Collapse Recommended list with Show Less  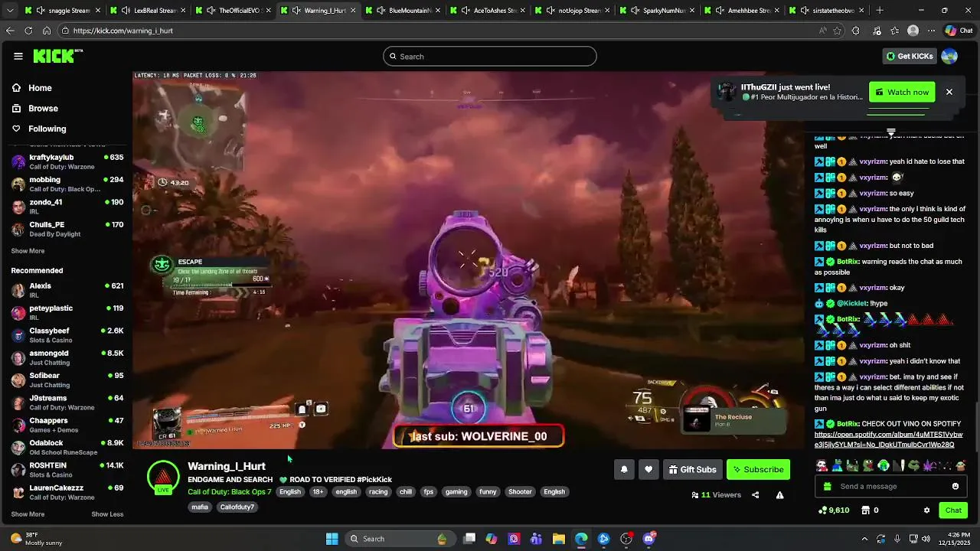click(107, 514)
